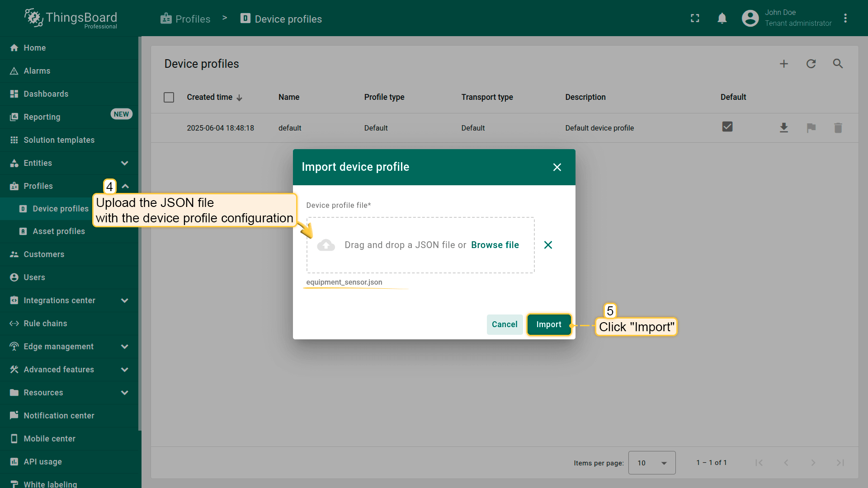This screenshot has width=868, height=488.
Task: Click the Import button
Action: 548,324
